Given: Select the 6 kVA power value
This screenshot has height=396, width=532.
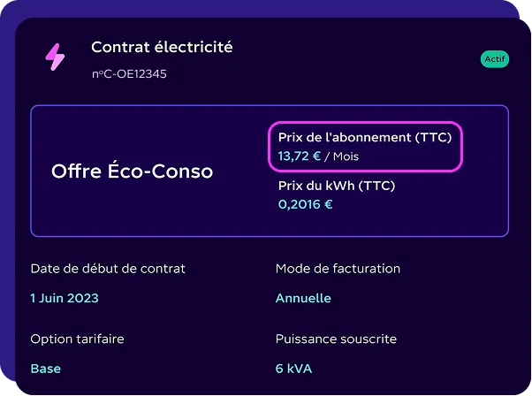Looking at the screenshot, I should [x=293, y=369].
